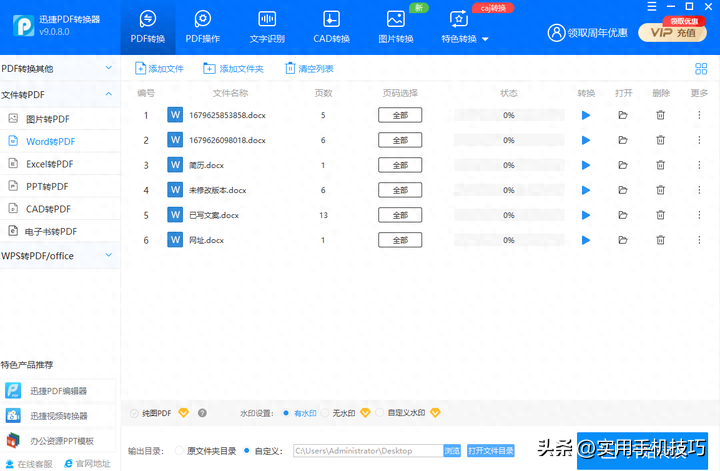Delete 1679626098018.docx from the list
The image size is (720, 471).
[x=660, y=140]
